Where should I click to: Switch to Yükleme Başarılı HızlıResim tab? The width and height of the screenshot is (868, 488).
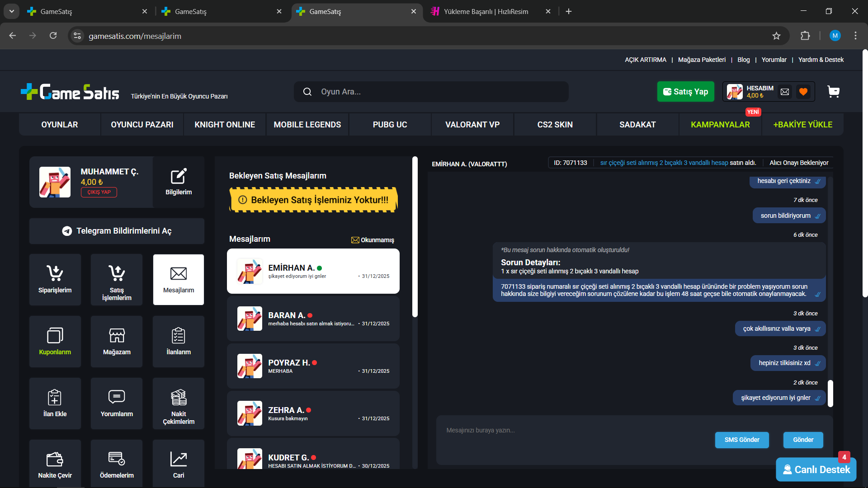click(491, 11)
